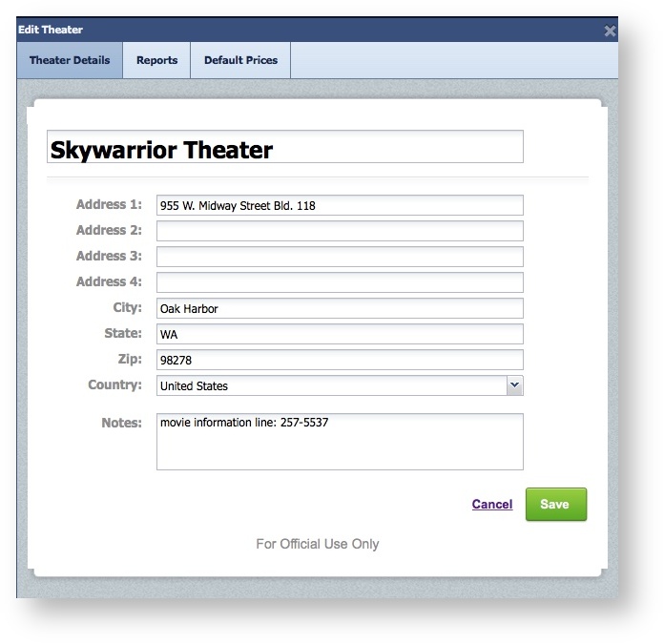The image size is (664, 644).
Task: Click the Edit Theater title bar
Action: pyautogui.click(x=286, y=30)
